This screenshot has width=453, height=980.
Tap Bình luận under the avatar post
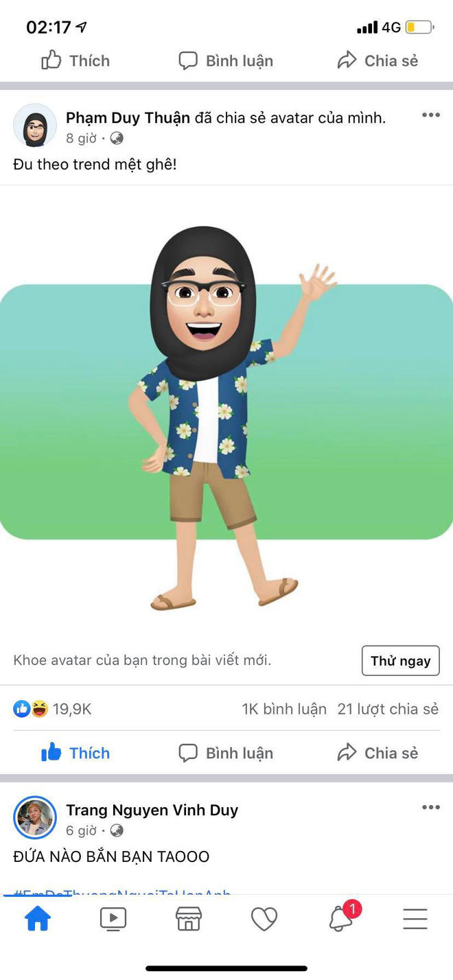coord(226,753)
